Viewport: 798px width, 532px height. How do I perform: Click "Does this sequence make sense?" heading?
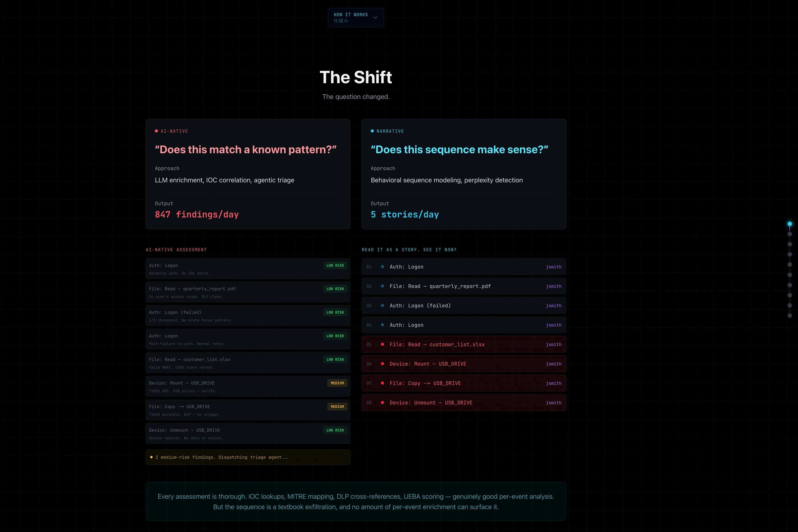pos(459,149)
